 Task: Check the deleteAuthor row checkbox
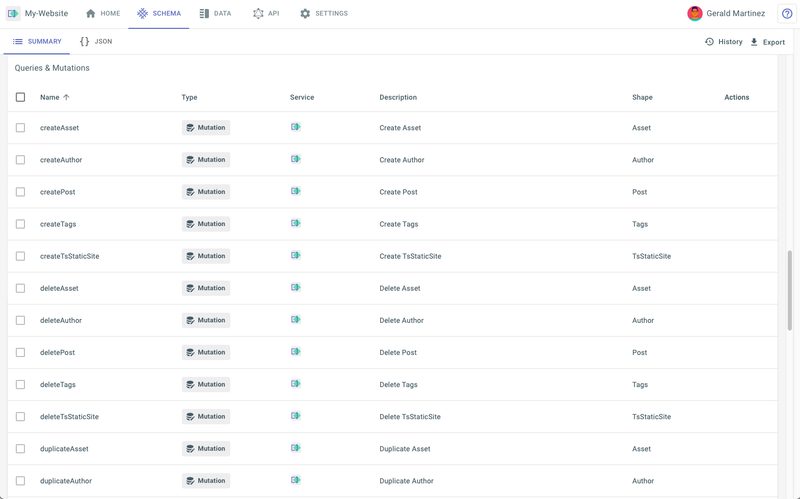pyautogui.click(x=20, y=320)
